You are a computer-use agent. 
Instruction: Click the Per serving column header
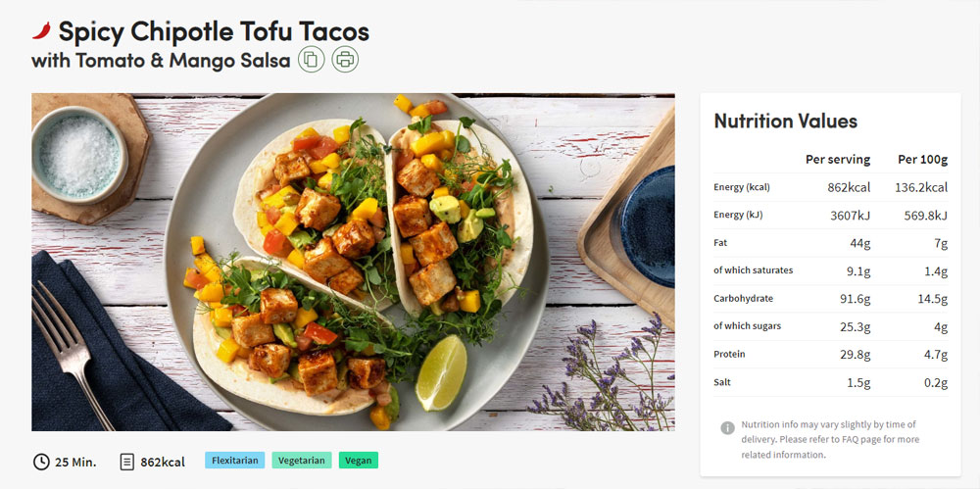point(838,160)
